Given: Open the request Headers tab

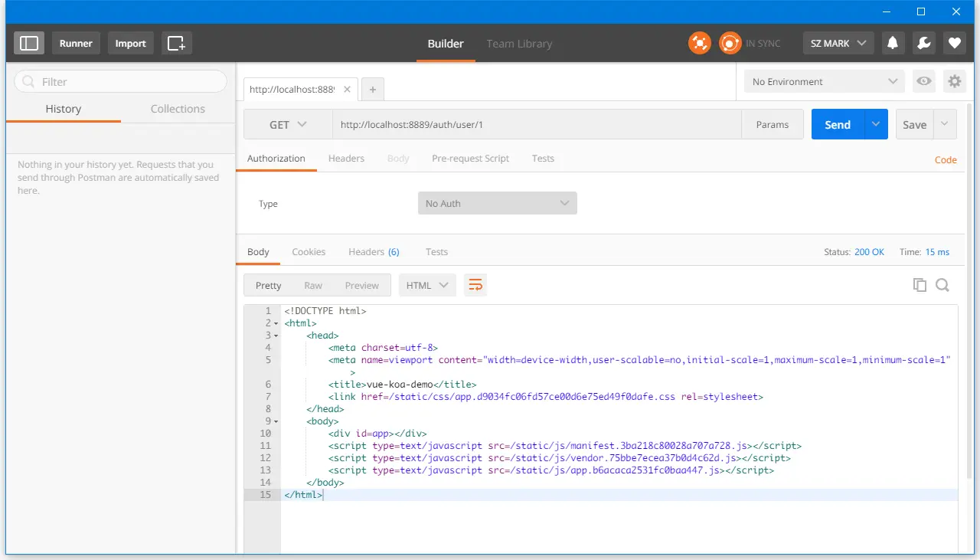Looking at the screenshot, I should 346,159.
